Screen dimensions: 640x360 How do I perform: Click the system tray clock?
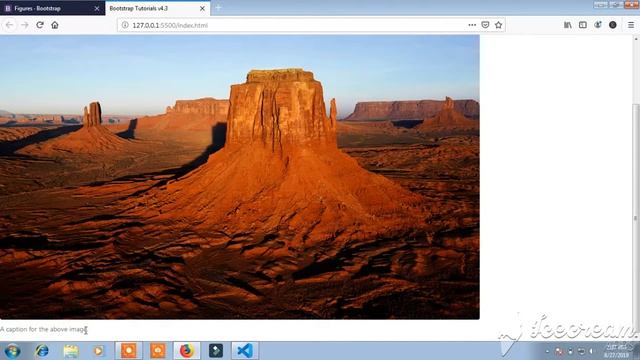click(x=617, y=351)
